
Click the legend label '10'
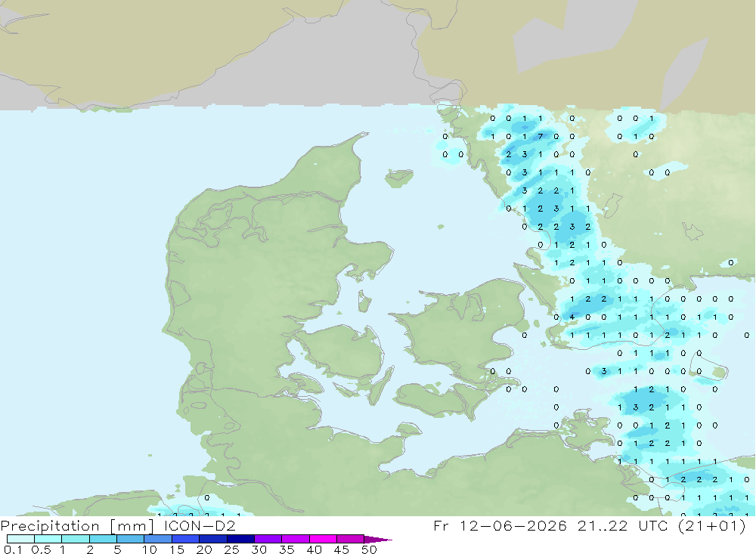coord(150,549)
